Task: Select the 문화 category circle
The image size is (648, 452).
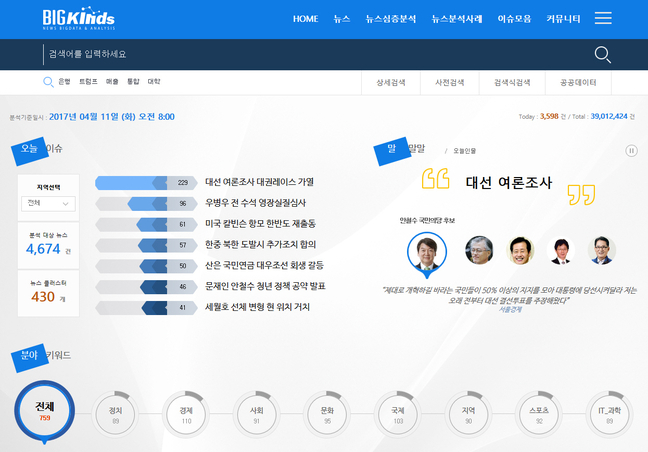Action: point(327,414)
